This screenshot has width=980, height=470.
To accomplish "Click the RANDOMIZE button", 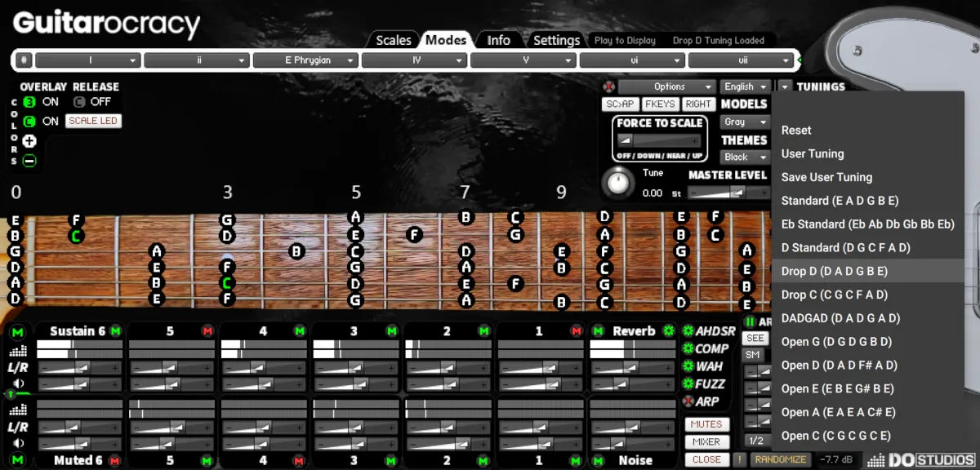I will [x=781, y=459].
